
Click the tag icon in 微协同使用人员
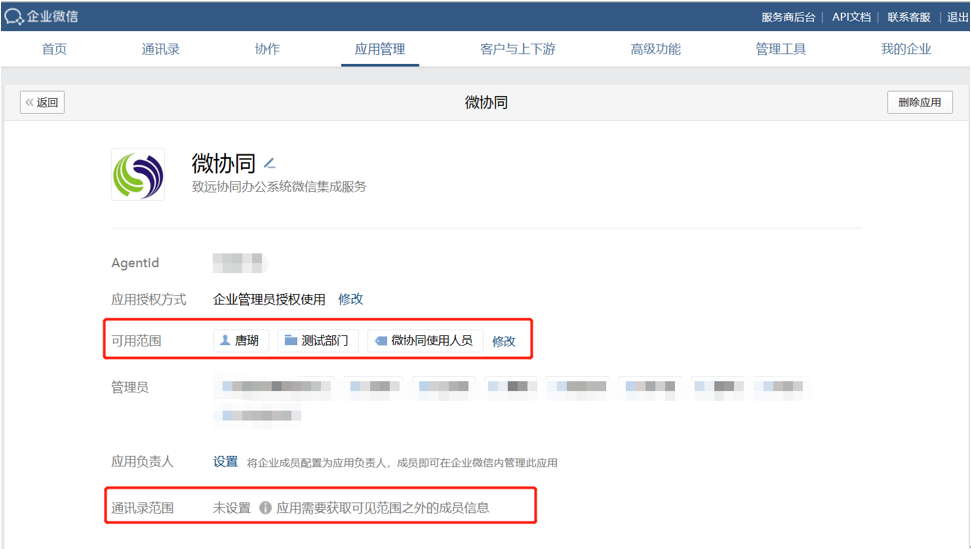click(x=381, y=340)
